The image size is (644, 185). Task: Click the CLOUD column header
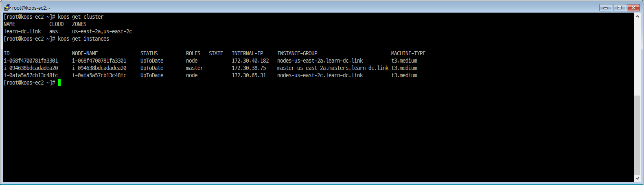[57, 24]
